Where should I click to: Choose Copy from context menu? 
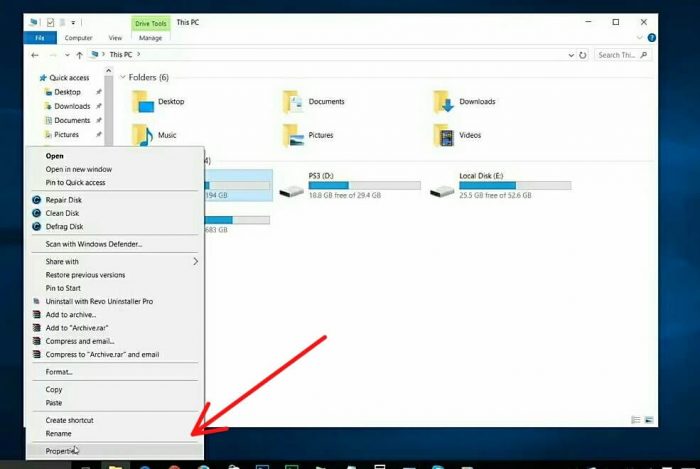point(115,390)
